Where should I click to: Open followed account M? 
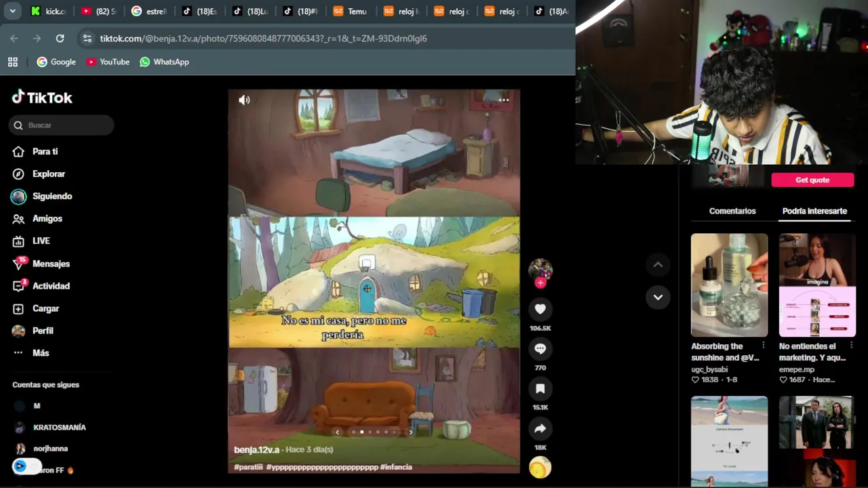click(x=37, y=406)
